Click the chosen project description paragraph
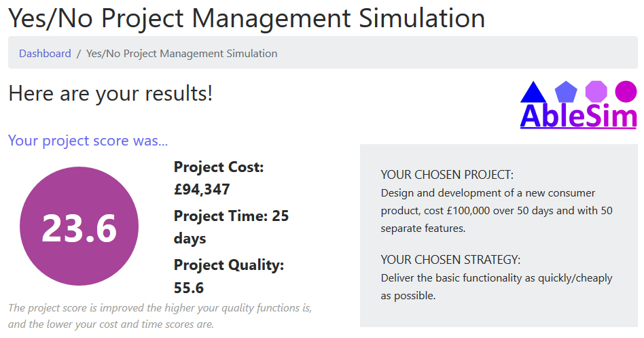Viewport: 644px width, 338px height. (x=497, y=211)
